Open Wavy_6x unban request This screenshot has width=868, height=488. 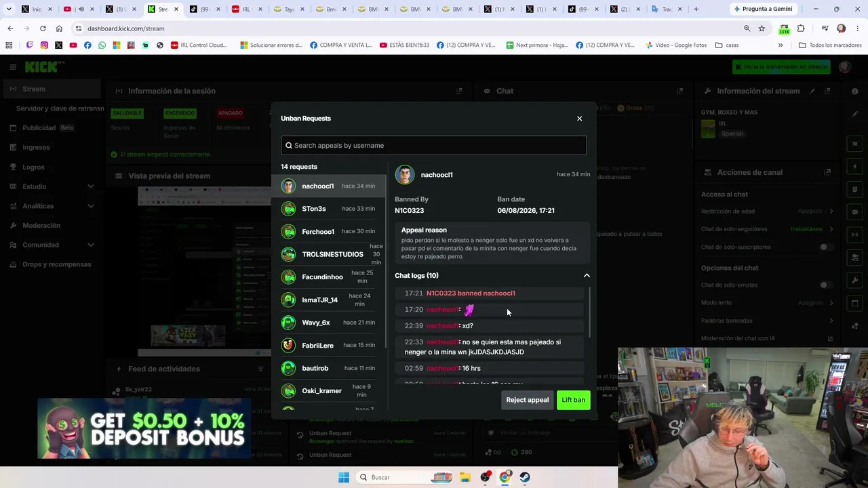coord(329,323)
